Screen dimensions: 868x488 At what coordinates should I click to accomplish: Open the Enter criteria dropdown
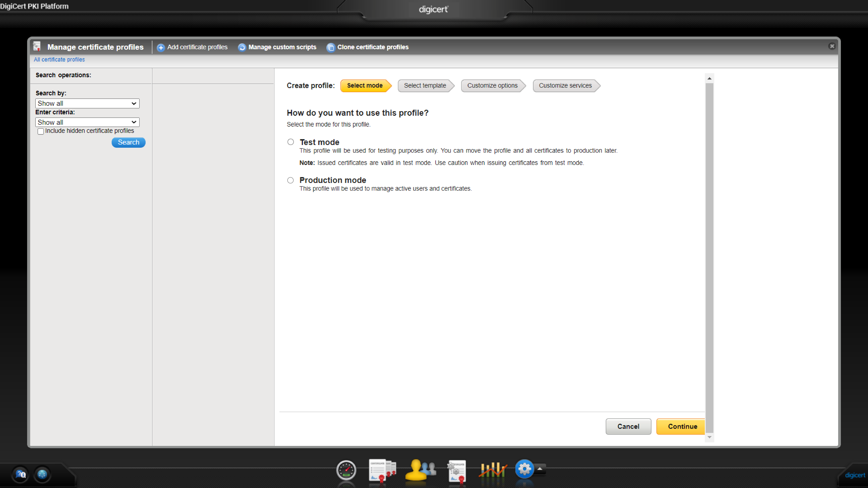point(87,122)
